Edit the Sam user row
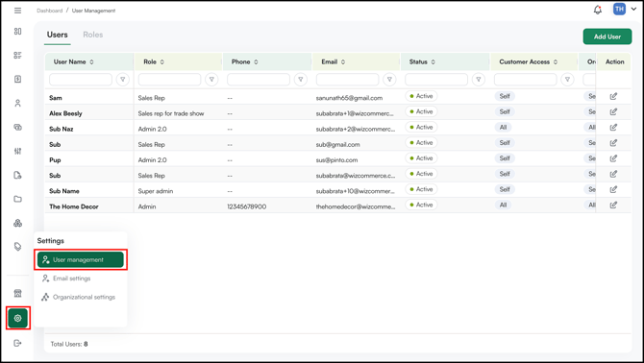Screen dimensions: 644x363 coord(613,96)
